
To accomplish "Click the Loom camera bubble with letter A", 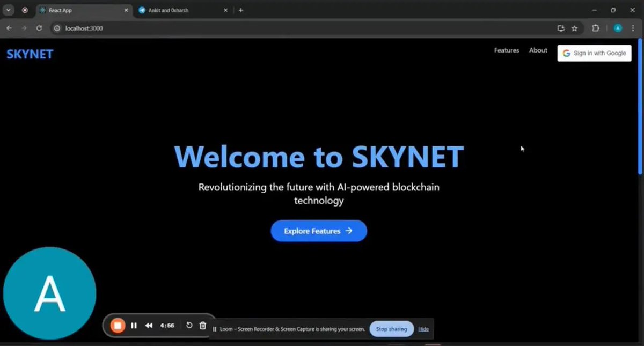I will [x=49, y=293].
